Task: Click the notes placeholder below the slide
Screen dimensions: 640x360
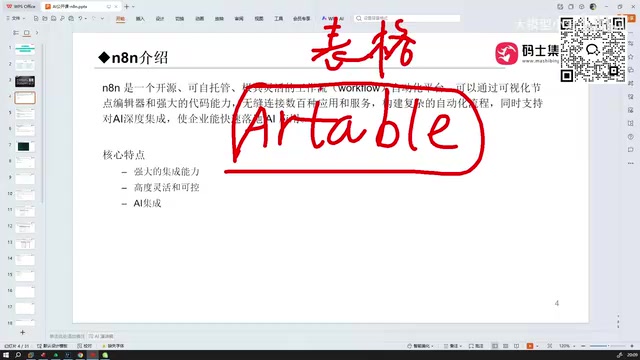Action: click(x=67, y=336)
